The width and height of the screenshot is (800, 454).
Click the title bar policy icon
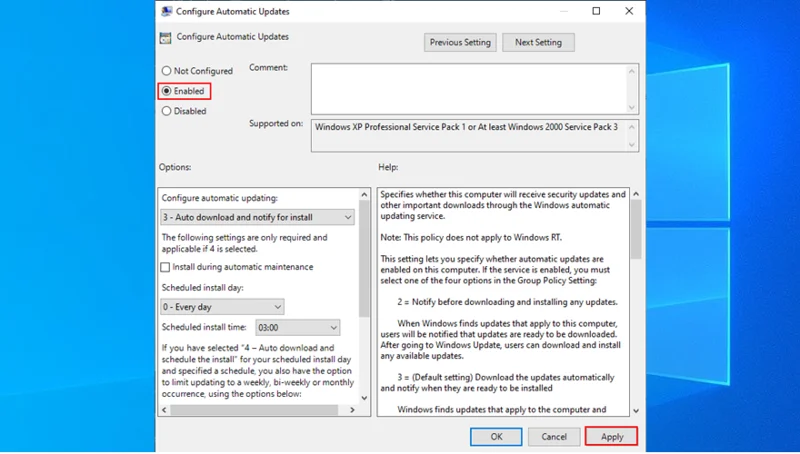pyautogui.click(x=166, y=11)
